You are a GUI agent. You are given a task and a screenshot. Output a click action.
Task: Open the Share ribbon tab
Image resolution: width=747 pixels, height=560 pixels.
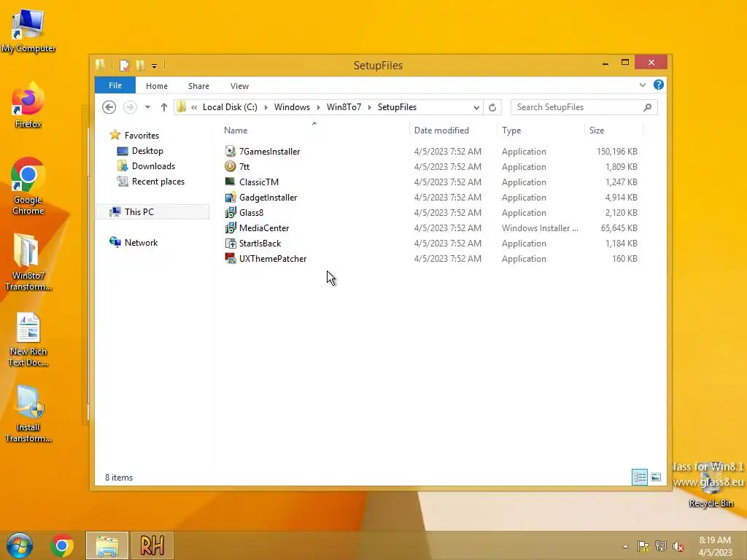(x=198, y=86)
